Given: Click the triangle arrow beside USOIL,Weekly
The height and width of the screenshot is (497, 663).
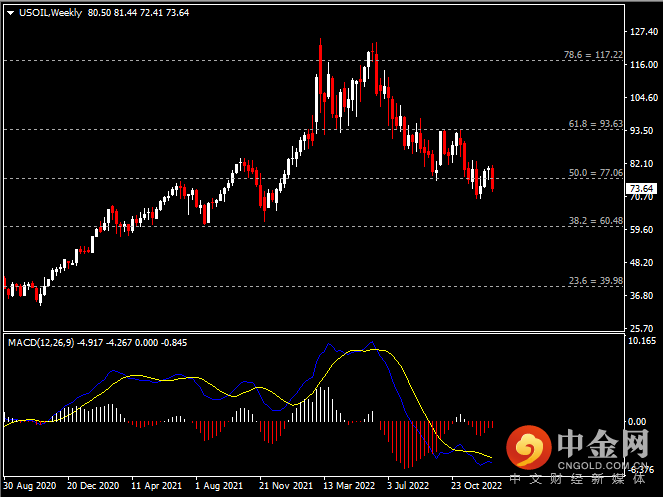Looking at the screenshot, I should click(10, 13).
